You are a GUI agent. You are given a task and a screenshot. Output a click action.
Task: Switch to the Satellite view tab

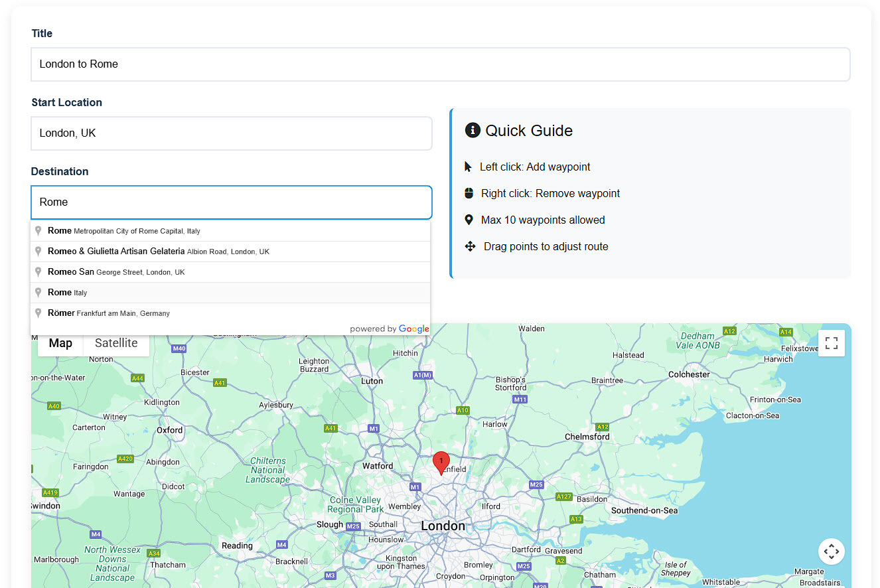[116, 343]
